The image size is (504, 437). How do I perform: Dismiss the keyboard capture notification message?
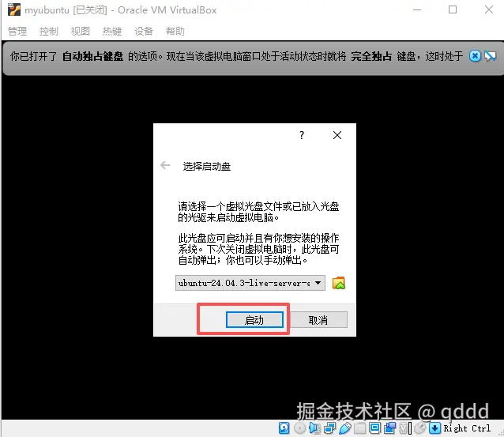pos(475,56)
